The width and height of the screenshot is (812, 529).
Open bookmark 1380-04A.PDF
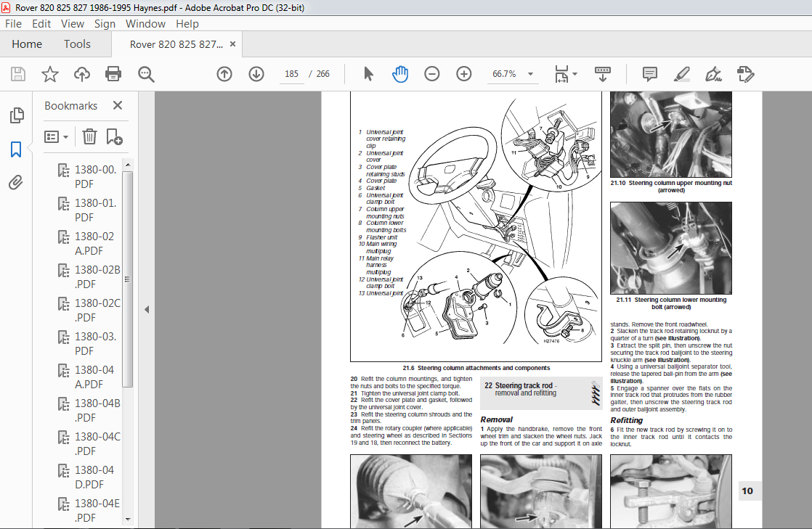(x=91, y=377)
